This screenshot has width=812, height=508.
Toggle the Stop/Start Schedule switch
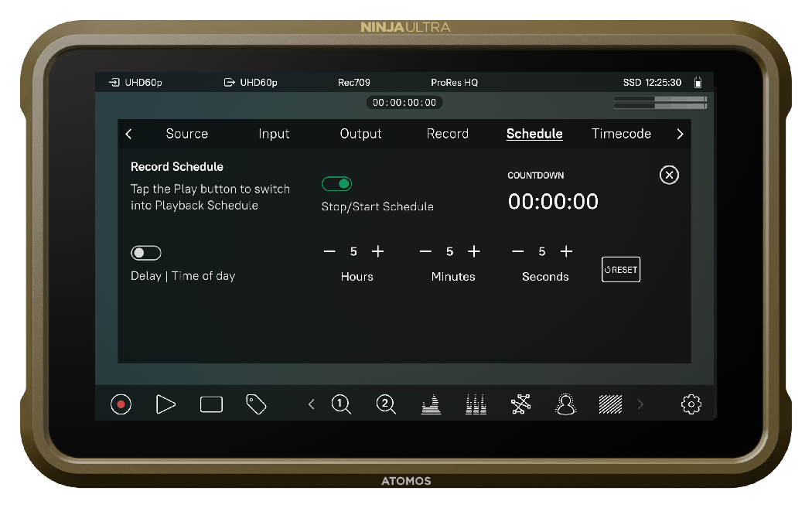[x=336, y=184]
